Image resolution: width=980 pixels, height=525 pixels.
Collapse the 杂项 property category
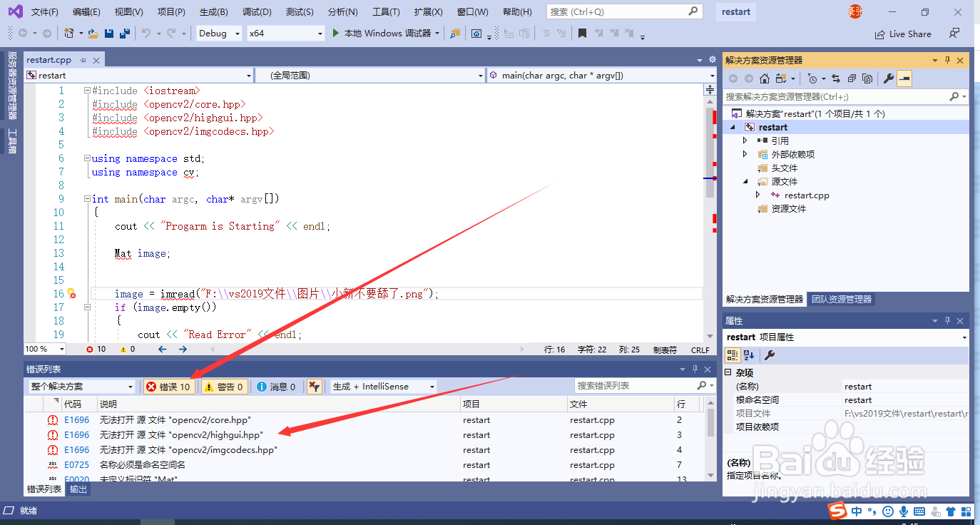pos(728,372)
